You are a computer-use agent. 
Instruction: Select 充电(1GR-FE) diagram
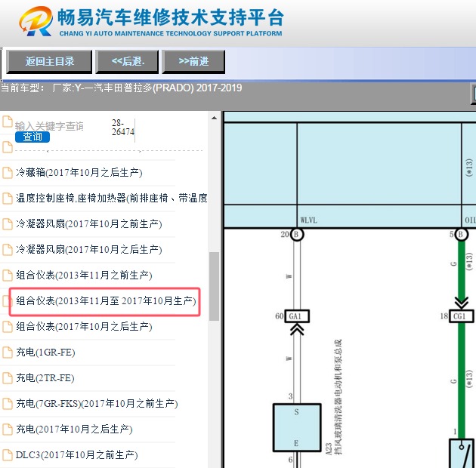[45, 353]
